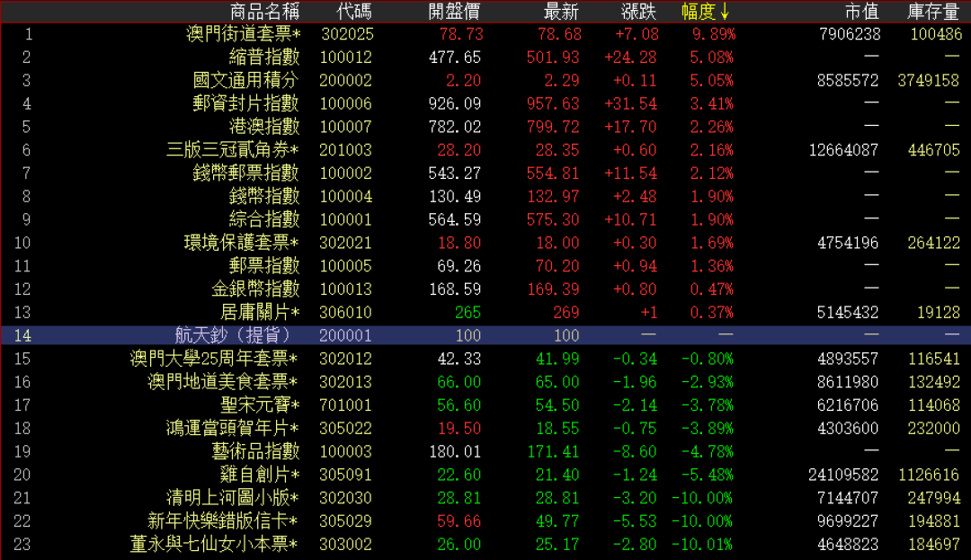The height and width of the screenshot is (560, 971).
Task: Click the -10.01% change value
Action: (702, 545)
